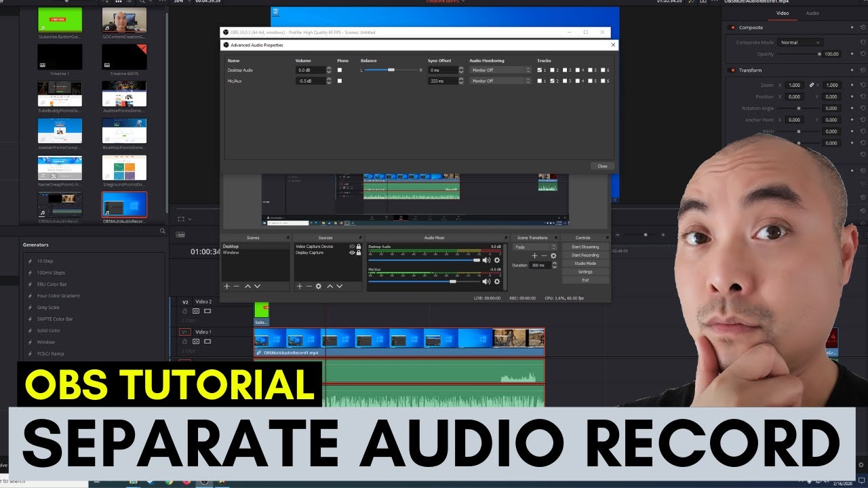Check Track 1 for Mic/Aux
Screen dimensions: 868x488
540,81
